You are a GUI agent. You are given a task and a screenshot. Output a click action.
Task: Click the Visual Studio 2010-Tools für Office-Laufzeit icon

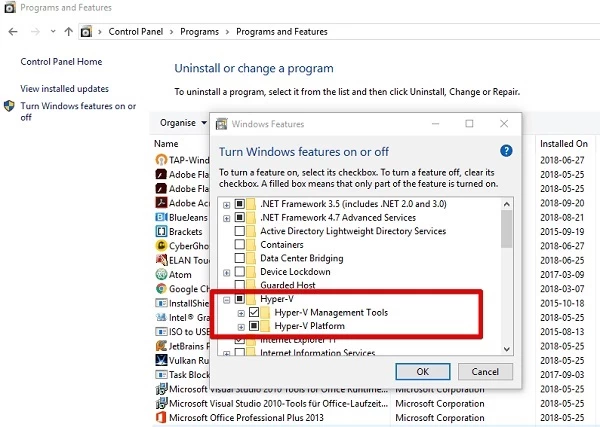pyautogui.click(x=161, y=403)
